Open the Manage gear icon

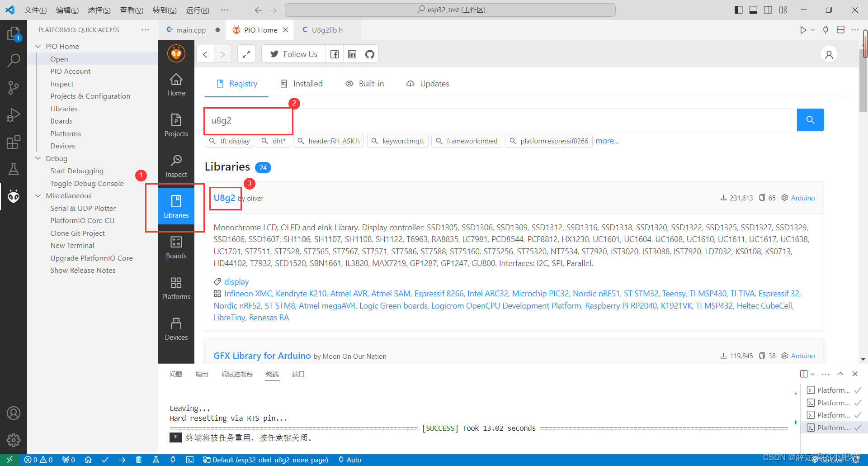pos(14,440)
